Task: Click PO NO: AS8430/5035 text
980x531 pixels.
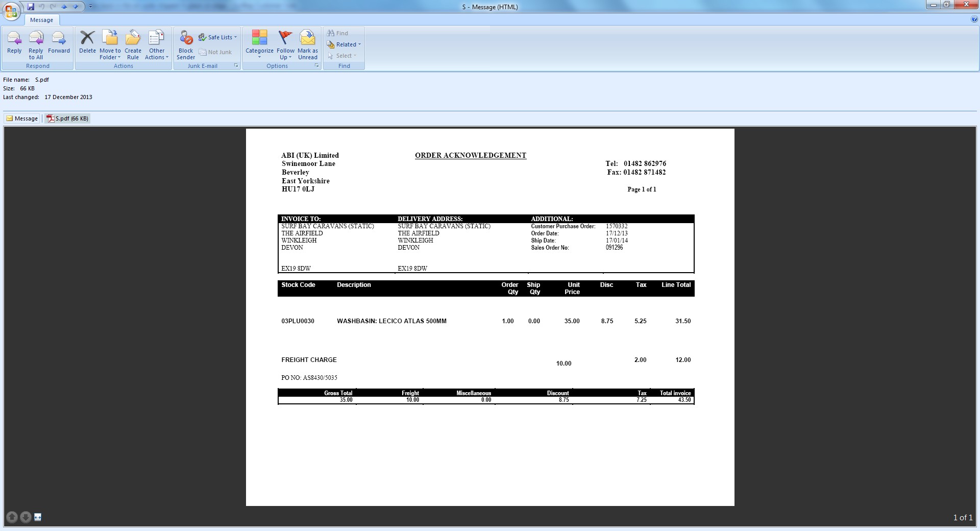Action: point(309,378)
